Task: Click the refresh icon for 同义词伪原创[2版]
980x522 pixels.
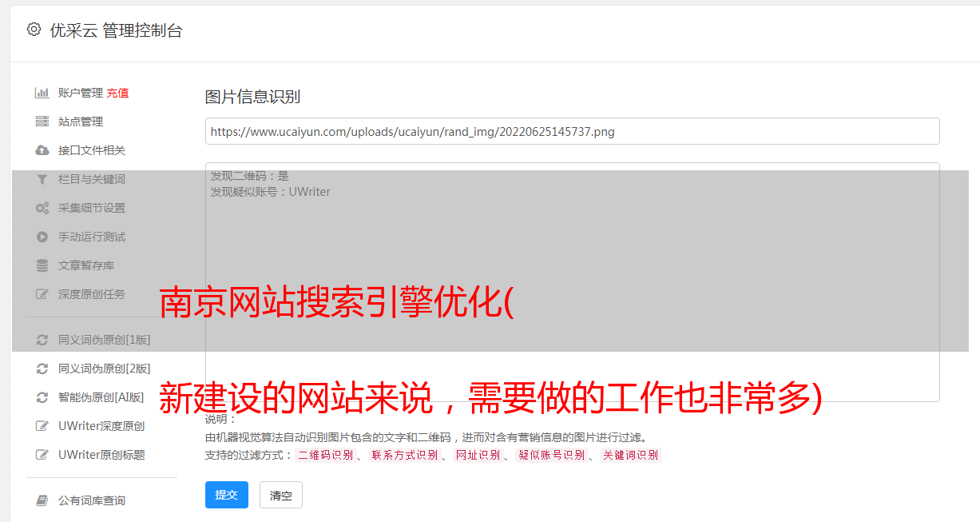Action: coord(42,369)
